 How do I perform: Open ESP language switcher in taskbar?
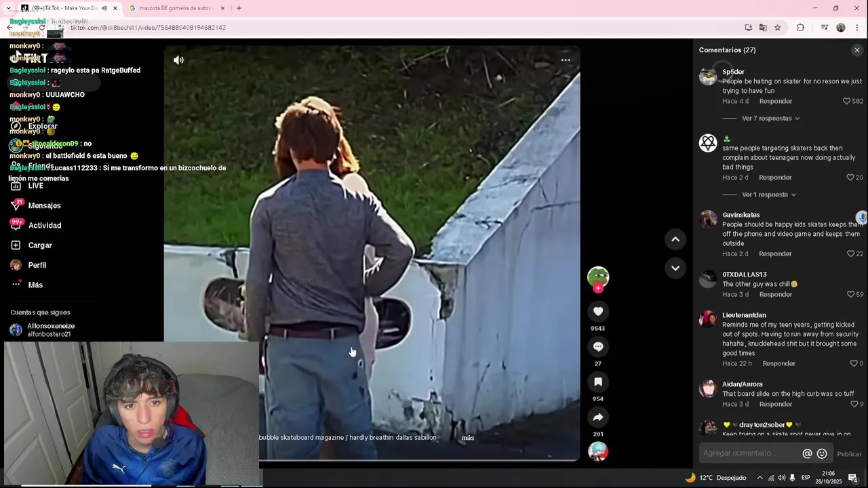click(x=806, y=478)
